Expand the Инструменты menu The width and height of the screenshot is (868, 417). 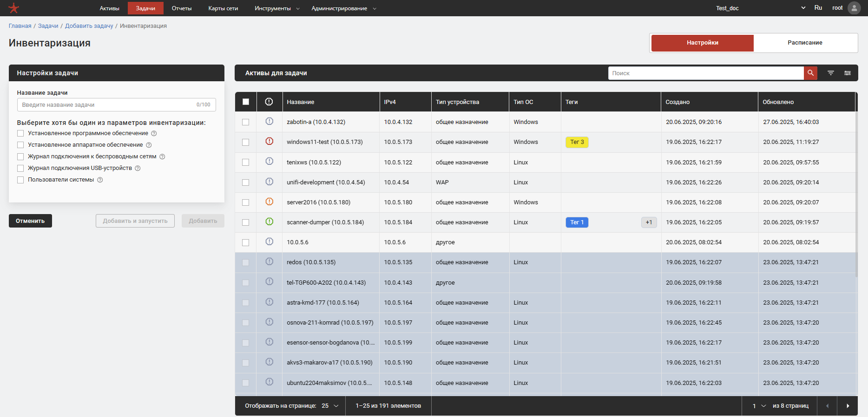277,8
